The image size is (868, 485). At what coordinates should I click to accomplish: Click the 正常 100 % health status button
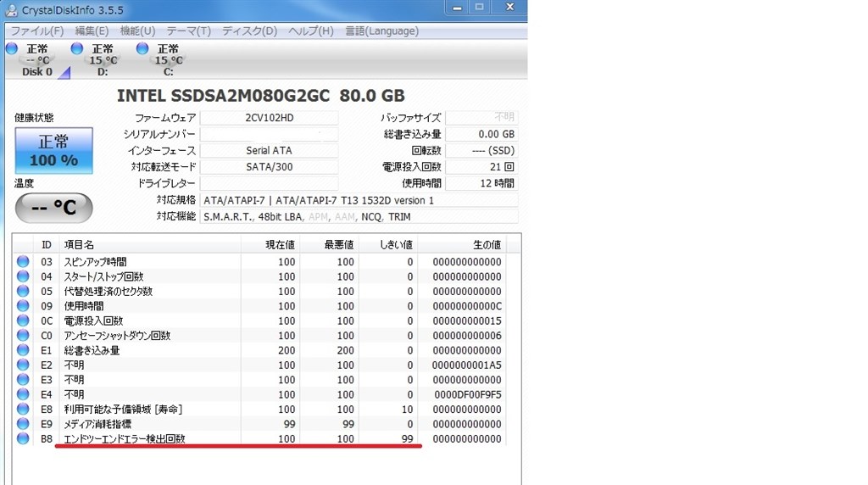(x=53, y=151)
